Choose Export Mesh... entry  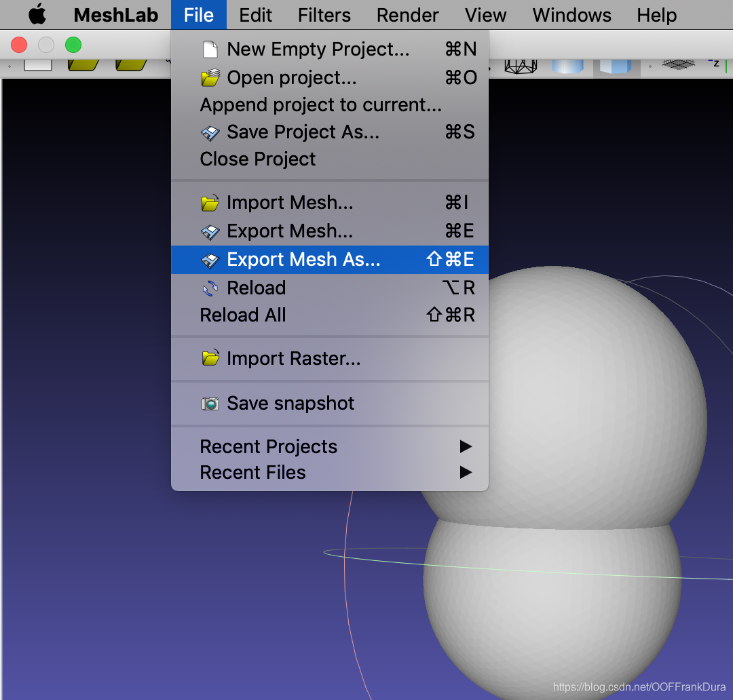(x=330, y=231)
